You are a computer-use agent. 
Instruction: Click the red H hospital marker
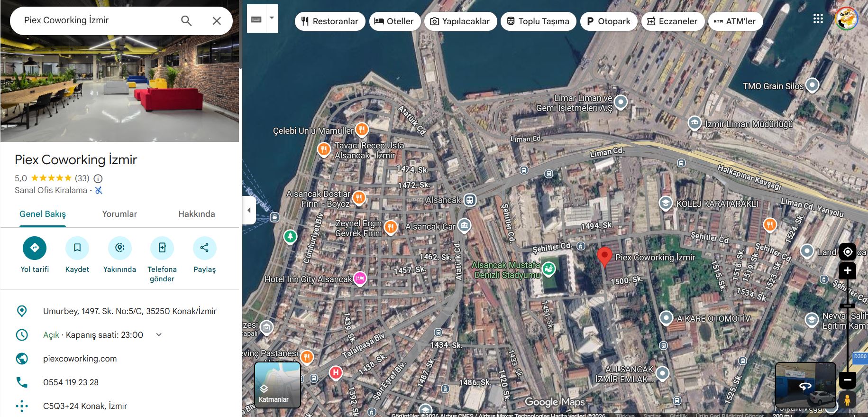[336, 373]
